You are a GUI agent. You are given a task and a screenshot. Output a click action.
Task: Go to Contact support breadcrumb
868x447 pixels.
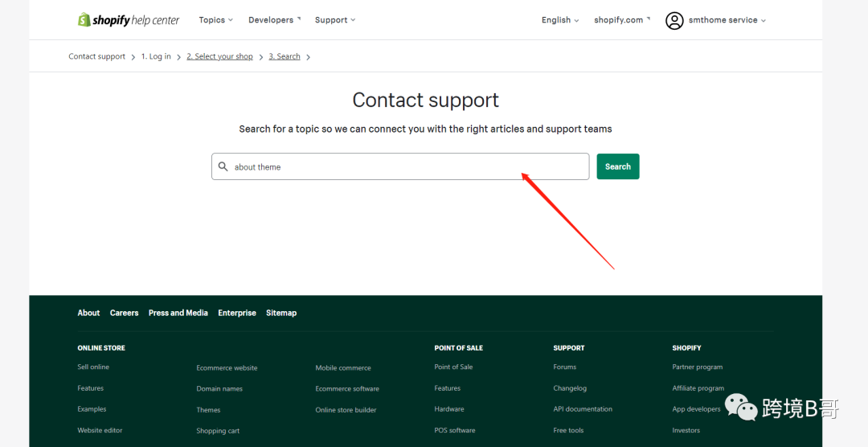click(x=97, y=56)
